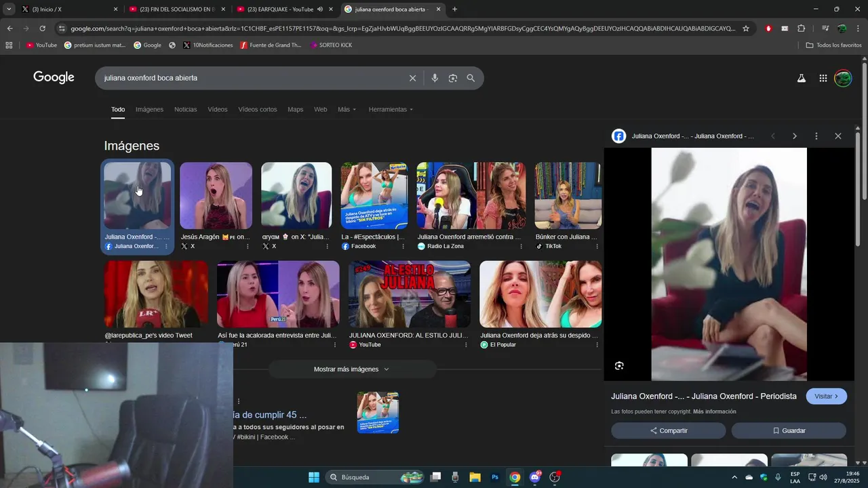This screenshot has height=488, width=868.
Task: Click Windows taskbar Búsqueda search box
Action: 375,477
